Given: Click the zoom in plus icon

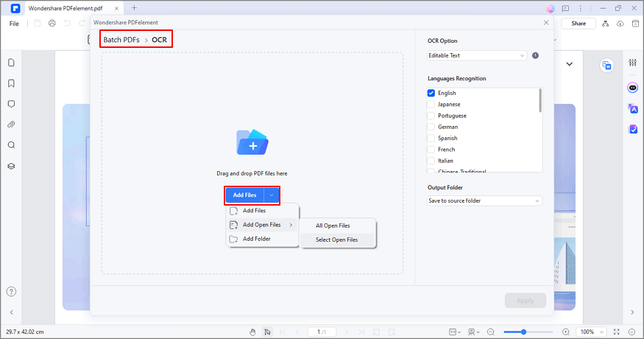Looking at the screenshot, I should coord(565,332).
